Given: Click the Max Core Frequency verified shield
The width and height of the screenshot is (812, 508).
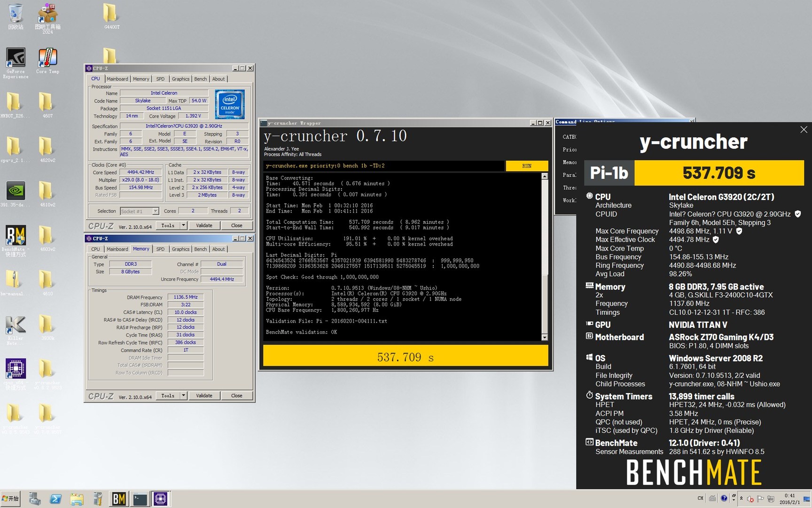Looking at the screenshot, I should (x=739, y=231).
